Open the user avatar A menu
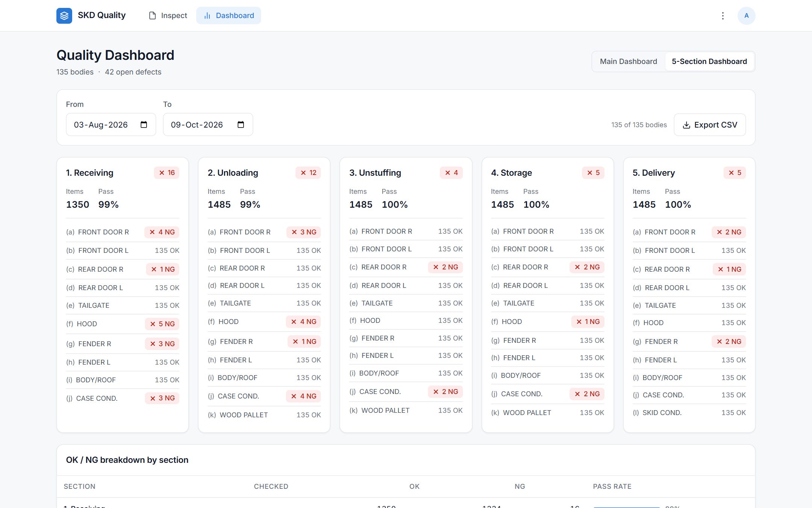 (x=746, y=15)
